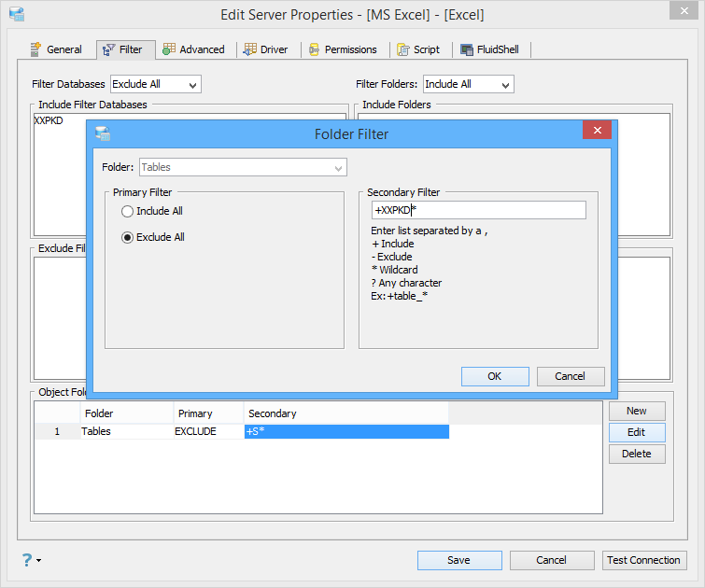Click the Edit Server Properties window icon
The image size is (705, 588).
[17, 14]
